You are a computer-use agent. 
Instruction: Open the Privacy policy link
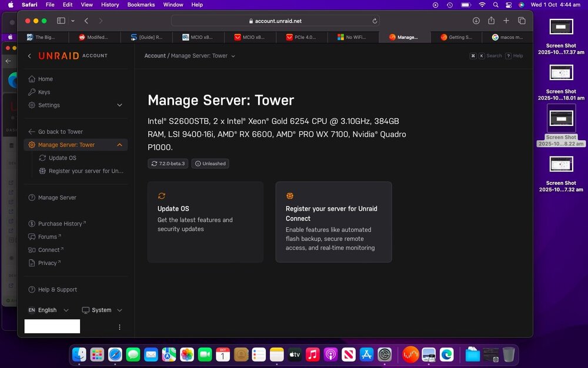coord(44,263)
